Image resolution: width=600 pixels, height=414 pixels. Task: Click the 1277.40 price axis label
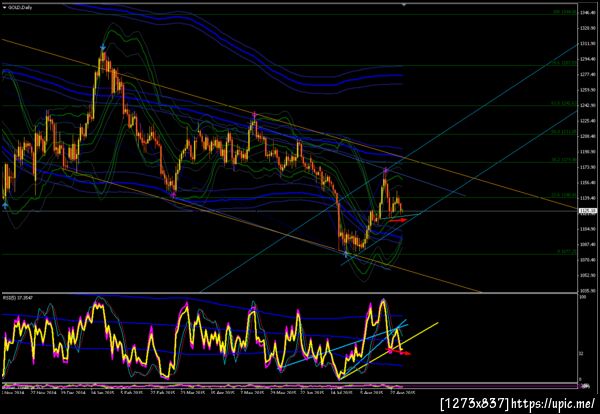click(x=588, y=75)
